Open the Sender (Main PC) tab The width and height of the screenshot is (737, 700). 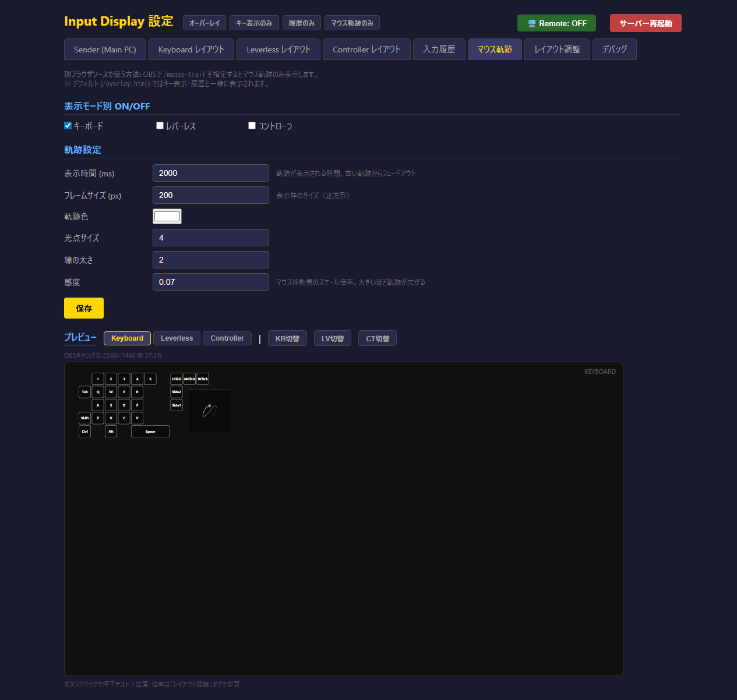click(x=105, y=50)
